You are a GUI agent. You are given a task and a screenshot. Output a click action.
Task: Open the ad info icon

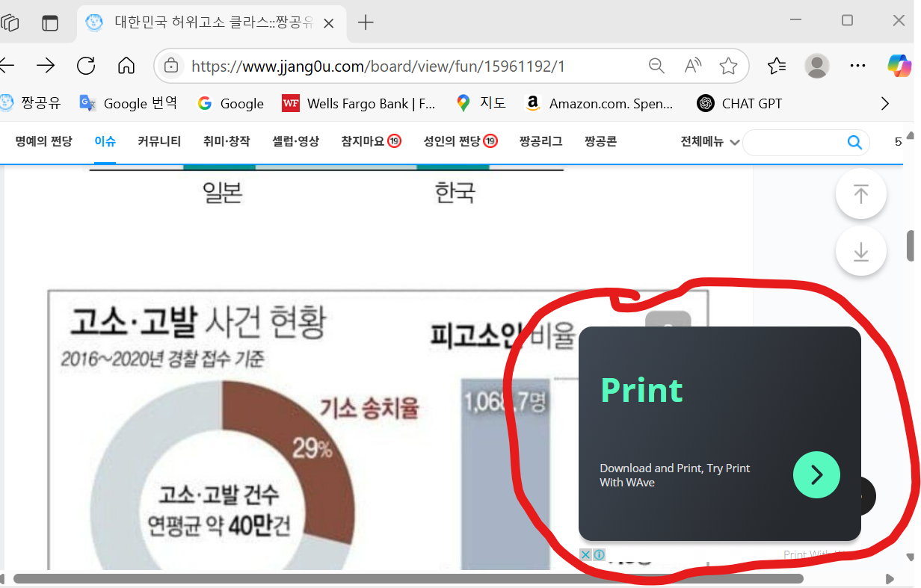tap(599, 554)
